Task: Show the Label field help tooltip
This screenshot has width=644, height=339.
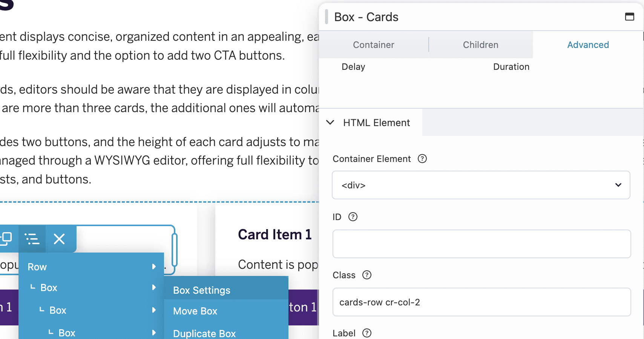Action: 367,333
